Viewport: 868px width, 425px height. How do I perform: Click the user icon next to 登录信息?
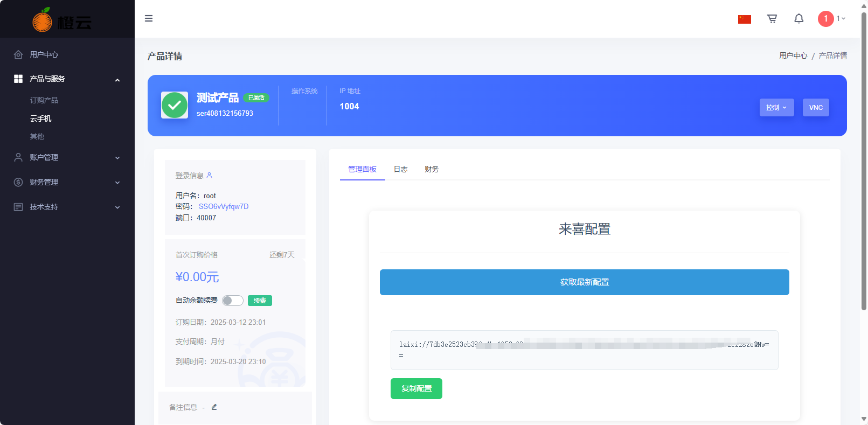coord(210,175)
